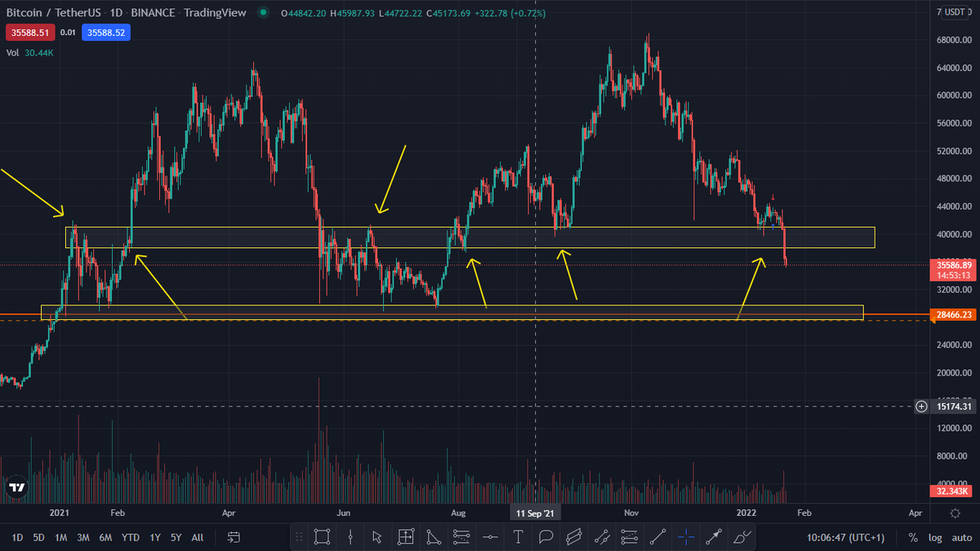Select the brush drawing tool
The height and width of the screenshot is (551, 980).
[x=742, y=537]
